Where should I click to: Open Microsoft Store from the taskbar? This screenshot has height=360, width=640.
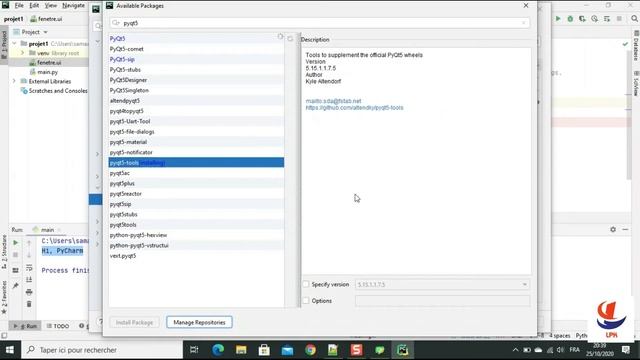(x=264, y=350)
